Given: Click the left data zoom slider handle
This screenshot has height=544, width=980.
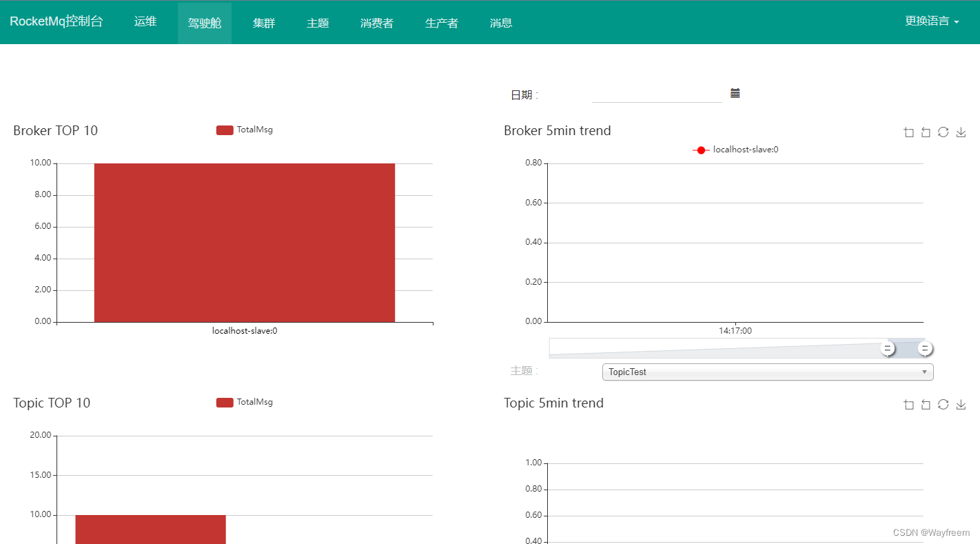Looking at the screenshot, I should [888, 348].
